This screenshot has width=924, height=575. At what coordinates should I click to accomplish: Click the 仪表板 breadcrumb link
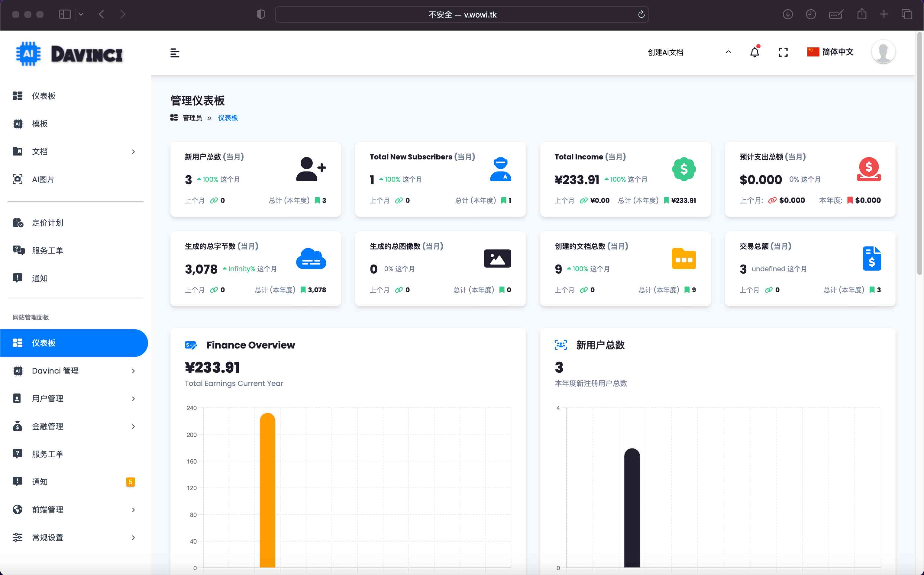[228, 118]
